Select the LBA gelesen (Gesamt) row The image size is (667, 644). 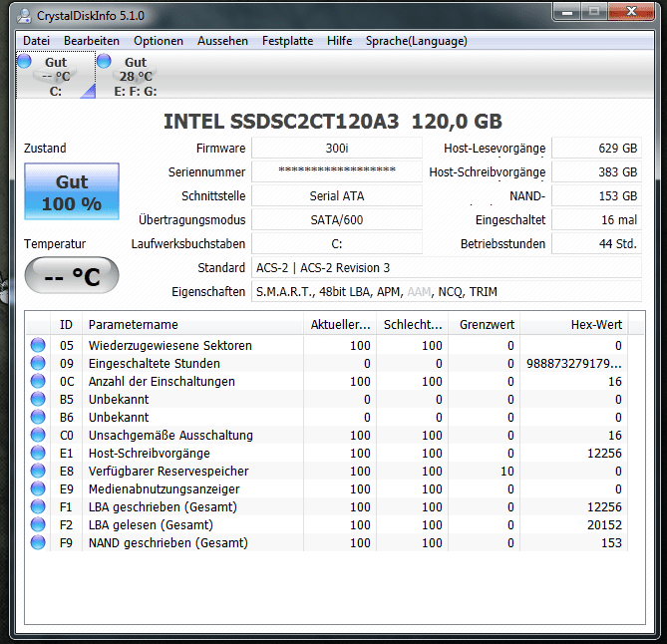[327, 525]
